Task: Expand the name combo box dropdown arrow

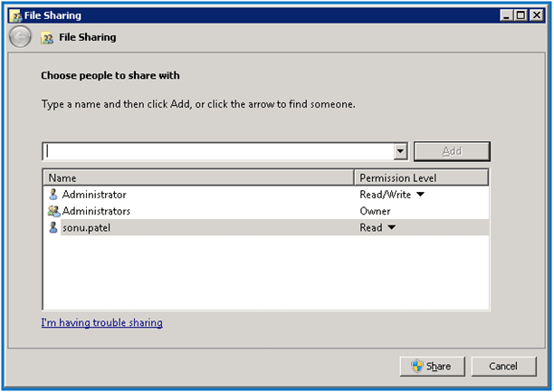Action: [x=400, y=151]
